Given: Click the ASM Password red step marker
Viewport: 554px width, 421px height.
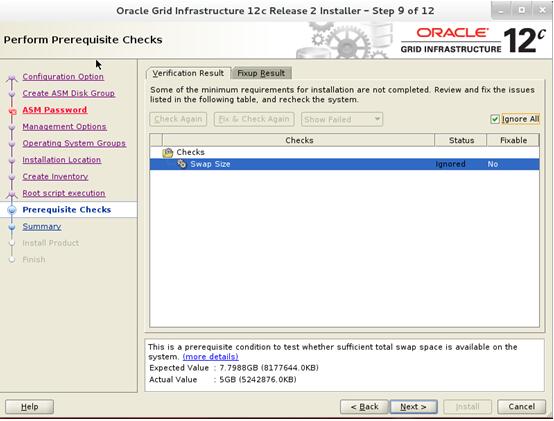Looking at the screenshot, I should click(x=12, y=111).
